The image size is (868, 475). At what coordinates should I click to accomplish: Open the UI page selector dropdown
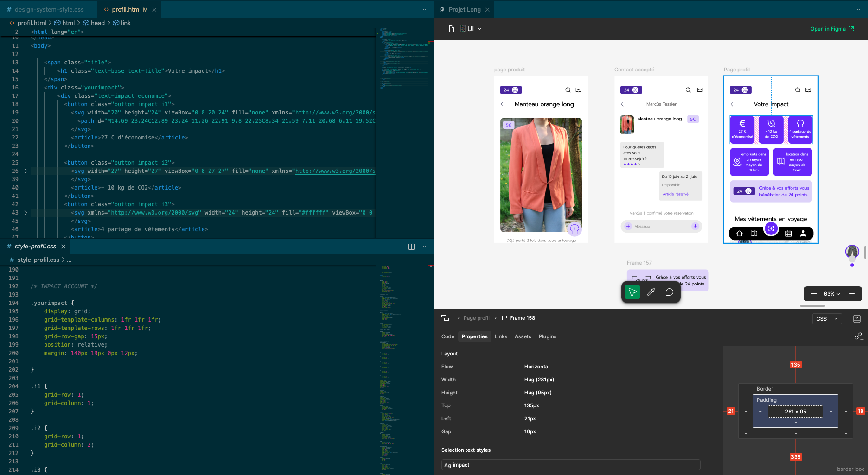(x=472, y=28)
